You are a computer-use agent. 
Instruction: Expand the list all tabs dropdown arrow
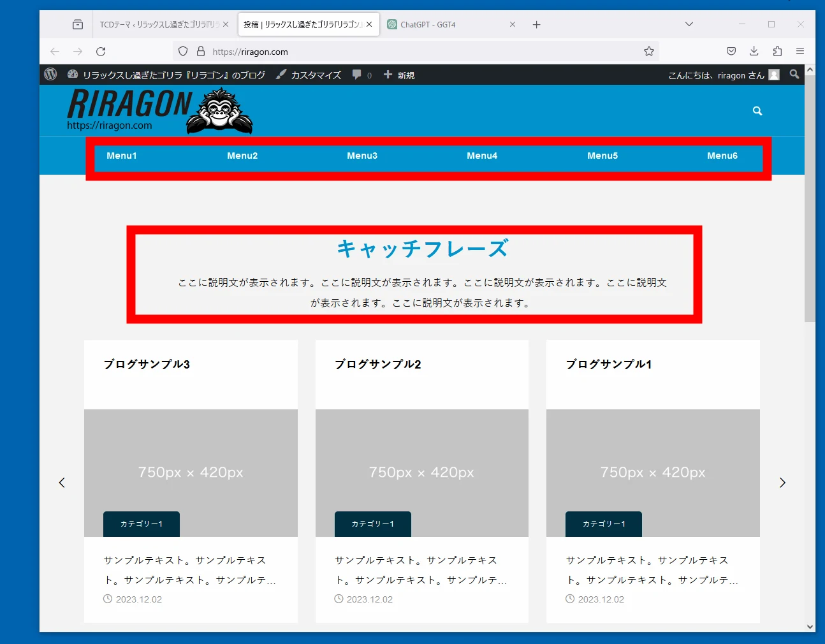tap(689, 24)
